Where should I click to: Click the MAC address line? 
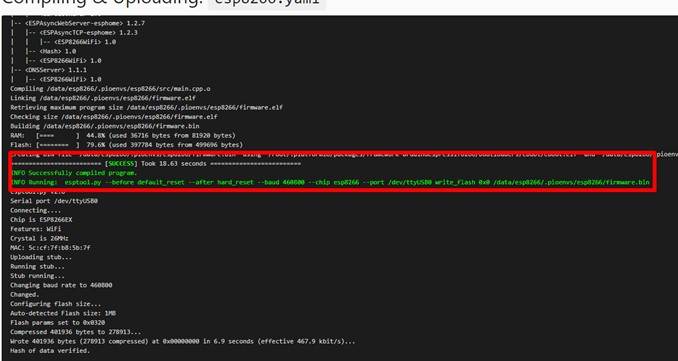click(50, 248)
